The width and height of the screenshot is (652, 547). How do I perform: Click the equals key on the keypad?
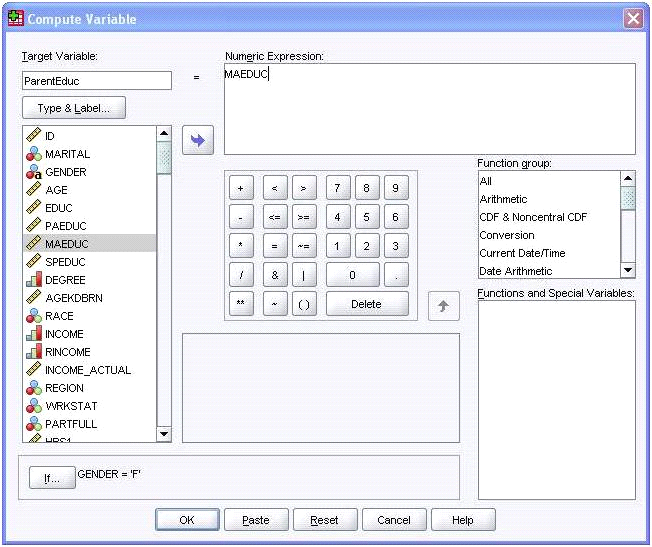(x=275, y=246)
